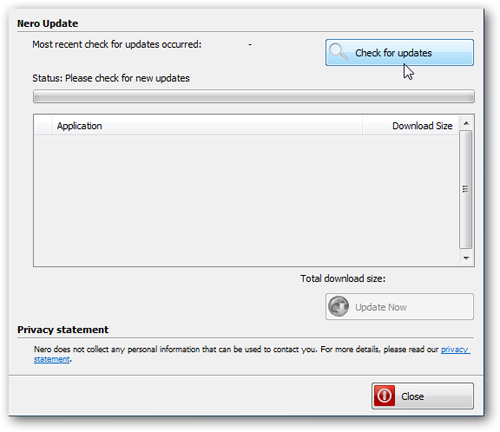Click the 'Privacy statement' section heading
The width and height of the screenshot is (500, 432).
[63, 330]
